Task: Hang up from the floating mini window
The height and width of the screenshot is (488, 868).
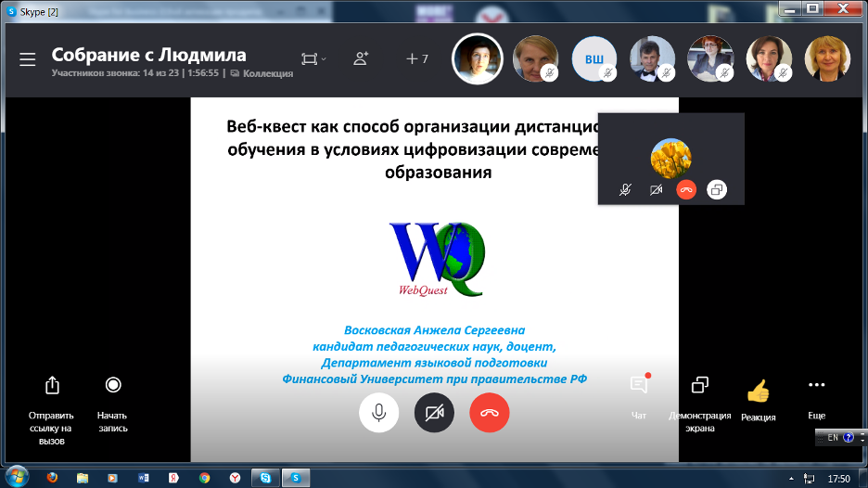Action: 686,189
